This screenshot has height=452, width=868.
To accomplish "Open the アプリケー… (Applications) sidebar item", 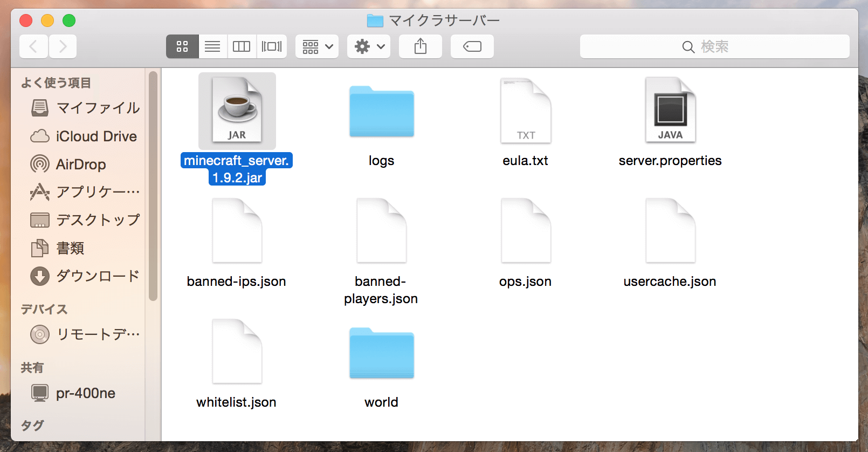I will point(85,192).
